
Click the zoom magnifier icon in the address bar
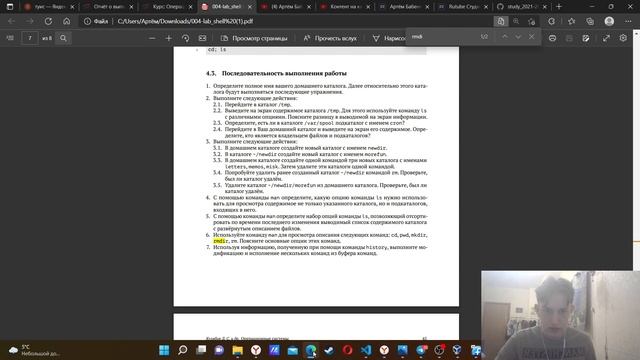tap(516, 21)
